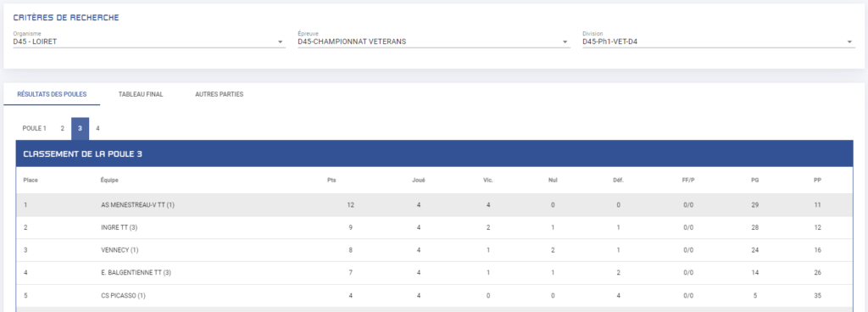Screen dimensions: 868x312
Task: Click the Joué column header
Action: 419,181
